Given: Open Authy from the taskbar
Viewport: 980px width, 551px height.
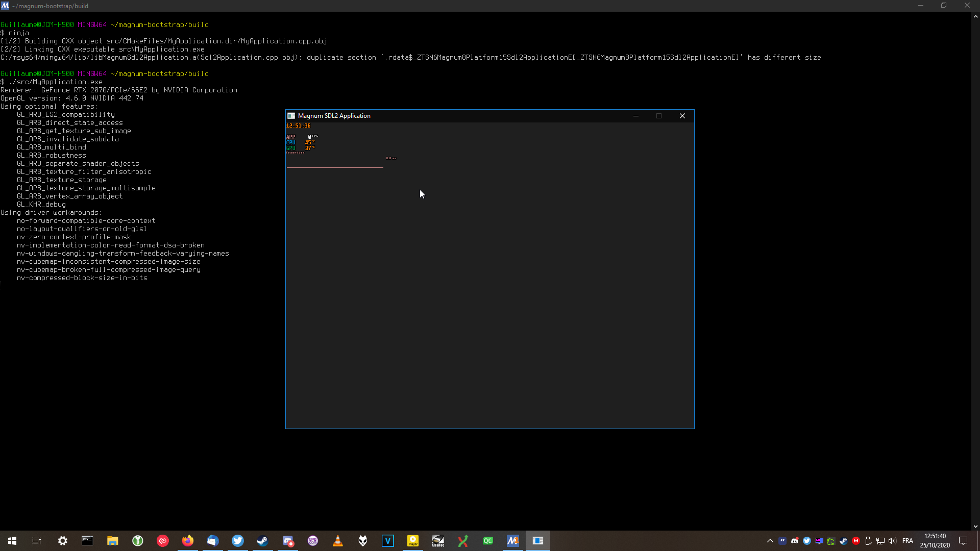Looking at the screenshot, I should (163, 541).
